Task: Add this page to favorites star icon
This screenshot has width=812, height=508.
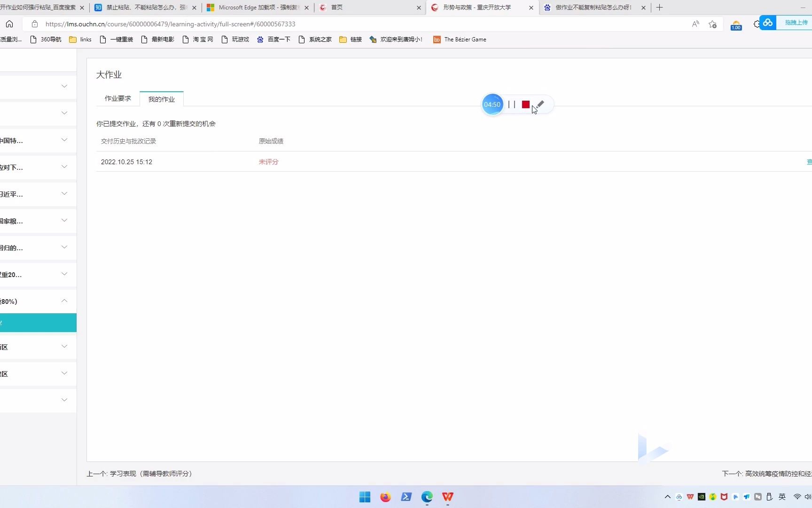Action: (x=713, y=24)
